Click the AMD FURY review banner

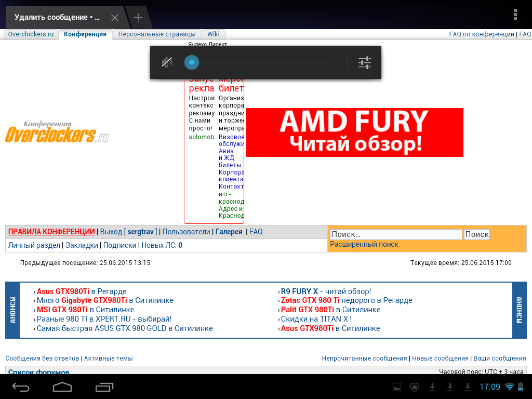click(354, 132)
